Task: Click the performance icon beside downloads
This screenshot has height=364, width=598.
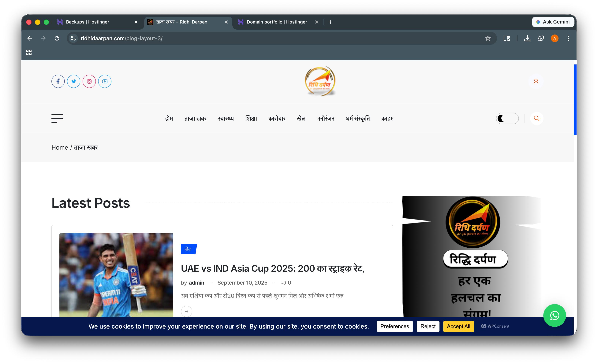Action: click(x=541, y=38)
